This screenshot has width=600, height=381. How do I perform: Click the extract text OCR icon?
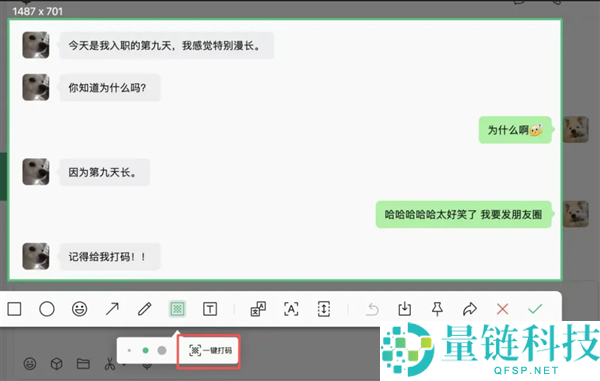[291, 309]
